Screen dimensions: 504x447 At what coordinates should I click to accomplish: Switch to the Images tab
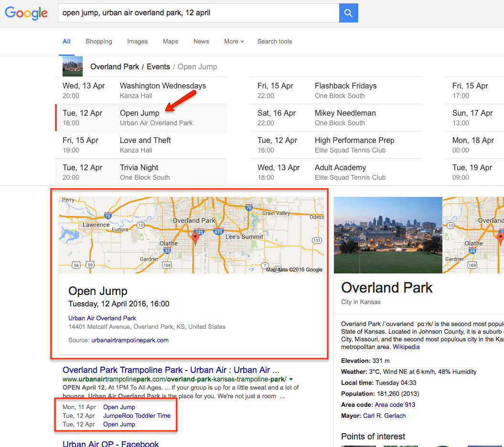pyautogui.click(x=137, y=42)
